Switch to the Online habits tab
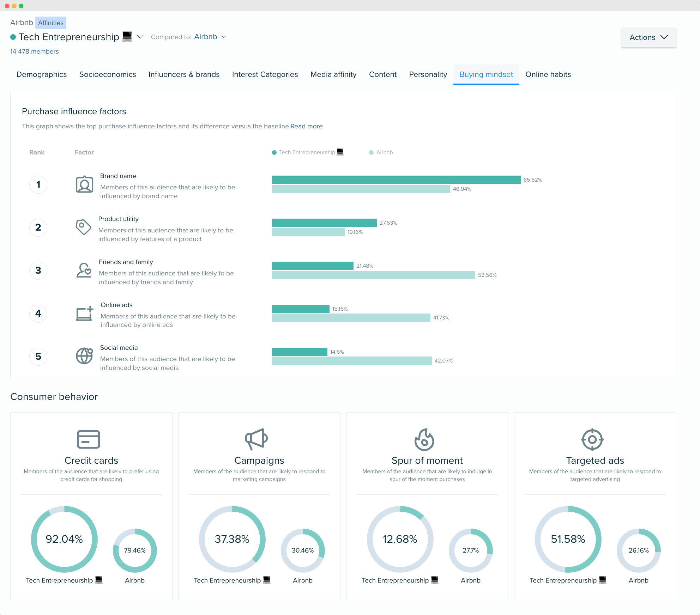The image size is (700, 615). 548,74
